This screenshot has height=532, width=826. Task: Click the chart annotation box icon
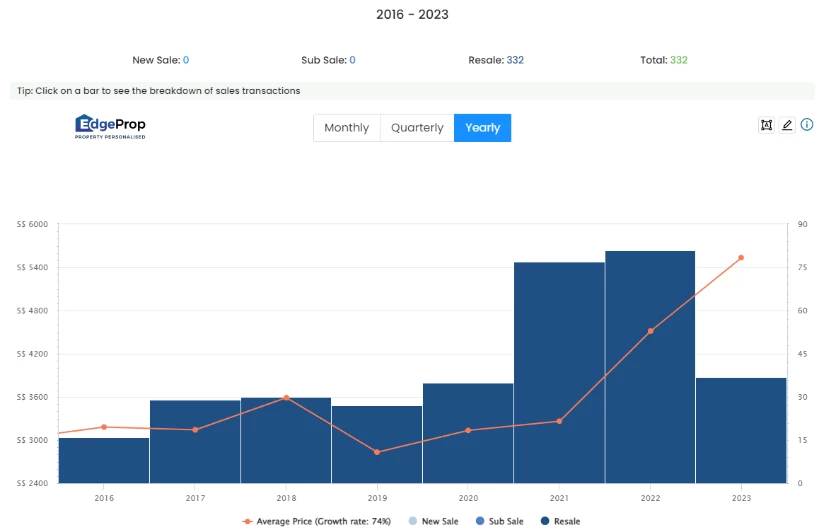click(766, 125)
